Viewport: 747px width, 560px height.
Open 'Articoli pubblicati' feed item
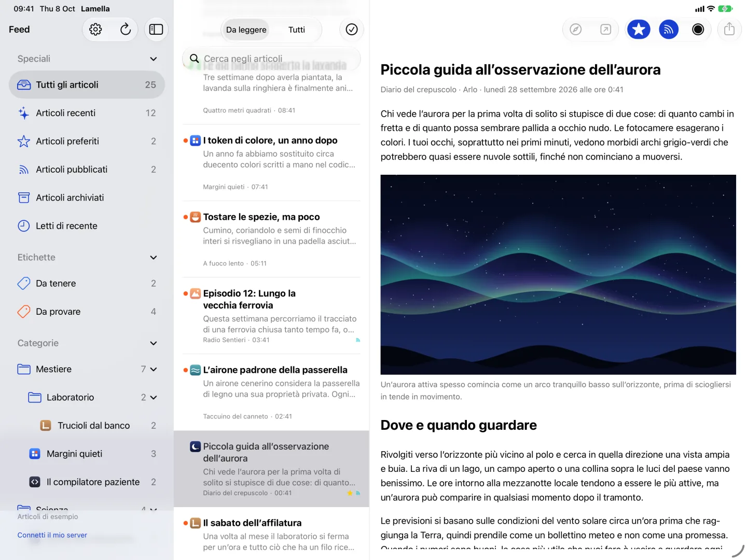[87, 170]
